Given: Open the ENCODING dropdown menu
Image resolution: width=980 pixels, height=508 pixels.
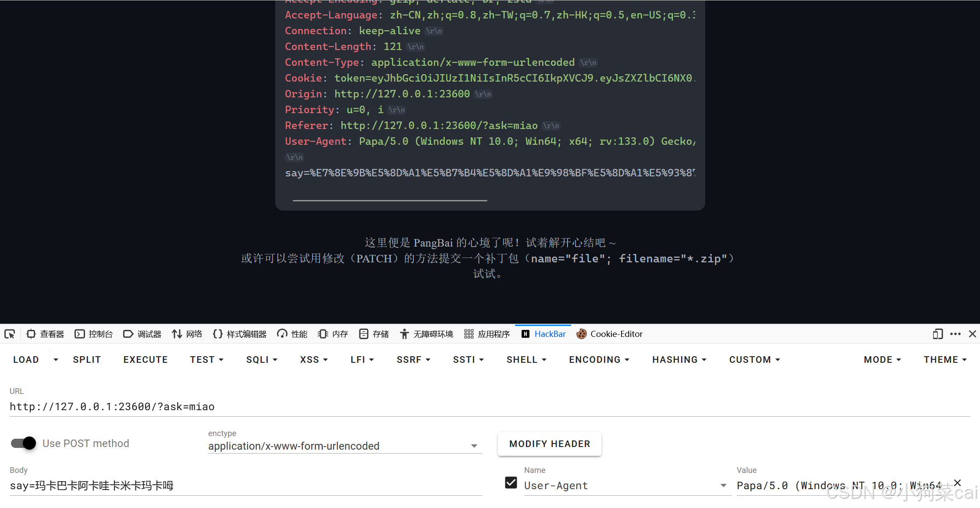Looking at the screenshot, I should click(599, 360).
